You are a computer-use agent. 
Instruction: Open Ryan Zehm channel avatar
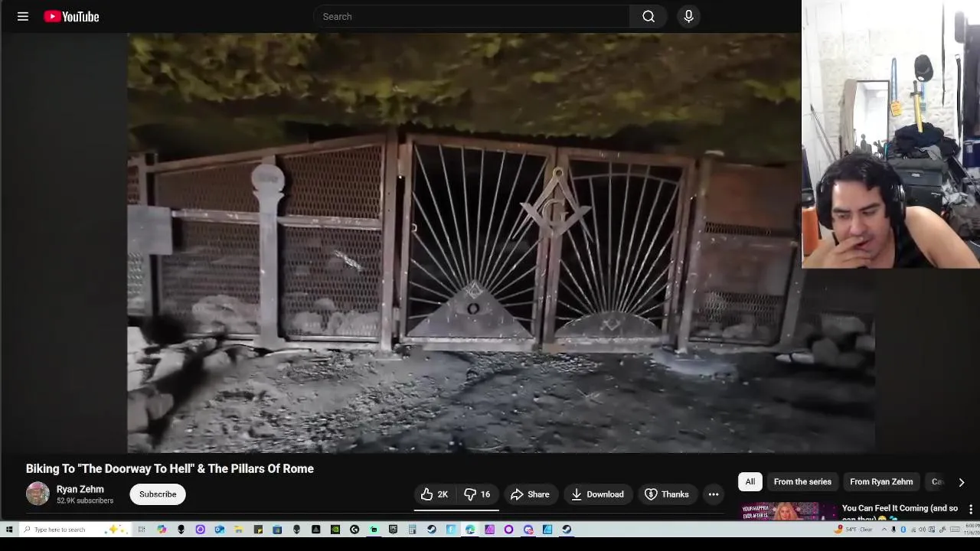tap(38, 494)
